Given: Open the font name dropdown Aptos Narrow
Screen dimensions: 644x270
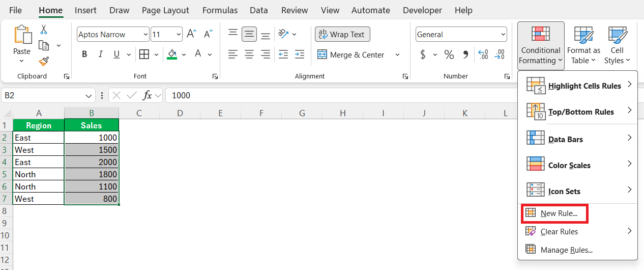Looking at the screenshot, I should [113, 35].
